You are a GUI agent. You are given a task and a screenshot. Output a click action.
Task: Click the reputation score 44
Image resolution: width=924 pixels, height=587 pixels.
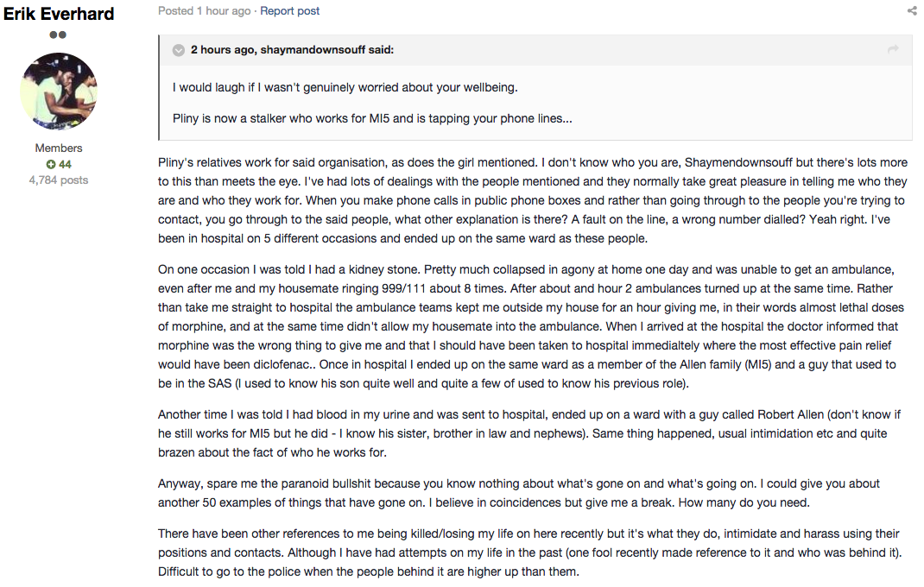click(65, 164)
